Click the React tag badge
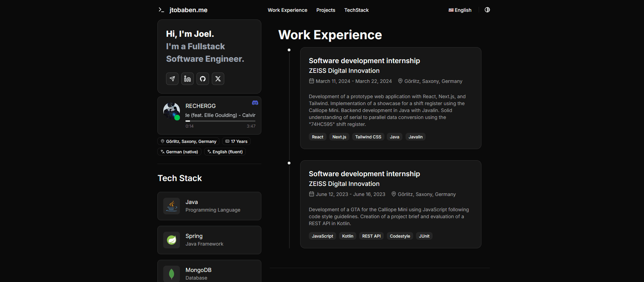 (x=317, y=137)
